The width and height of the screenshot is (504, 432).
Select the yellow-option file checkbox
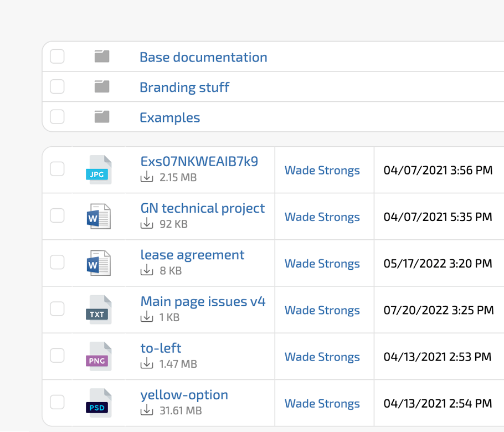(x=57, y=402)
